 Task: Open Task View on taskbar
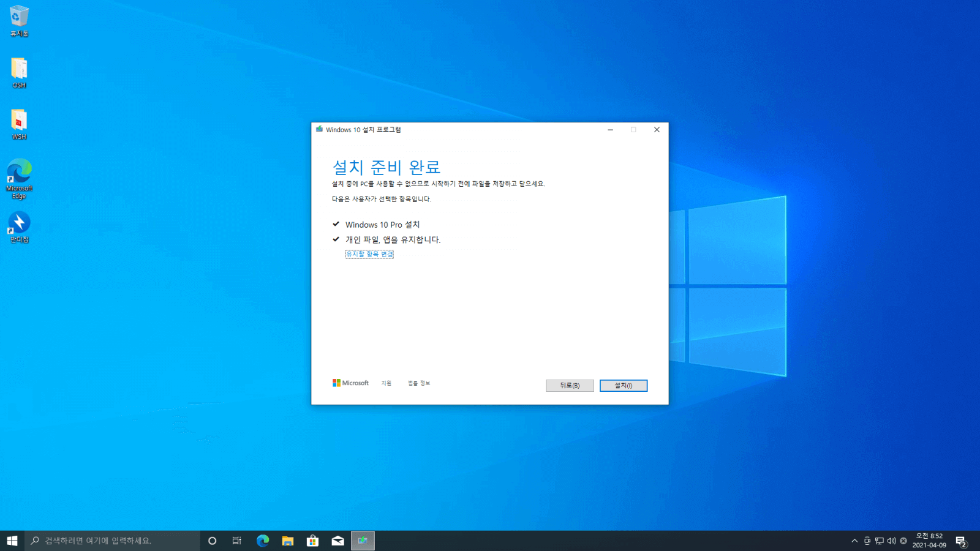tap(237, 541)
